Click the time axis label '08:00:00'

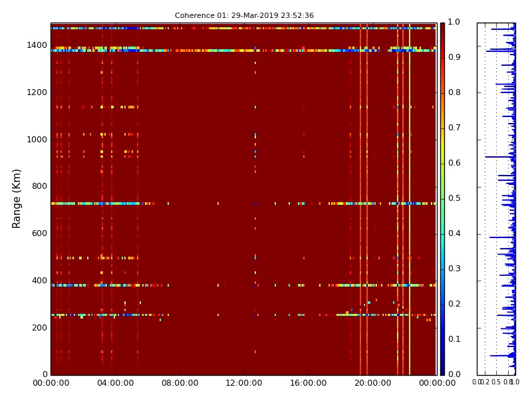[x=180, y=383]
